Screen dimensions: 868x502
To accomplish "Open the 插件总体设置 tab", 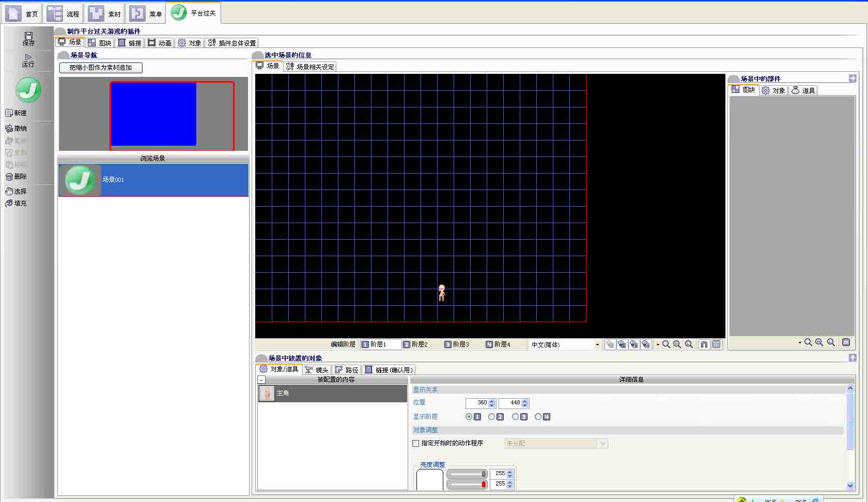I will (x=232, y=43).
